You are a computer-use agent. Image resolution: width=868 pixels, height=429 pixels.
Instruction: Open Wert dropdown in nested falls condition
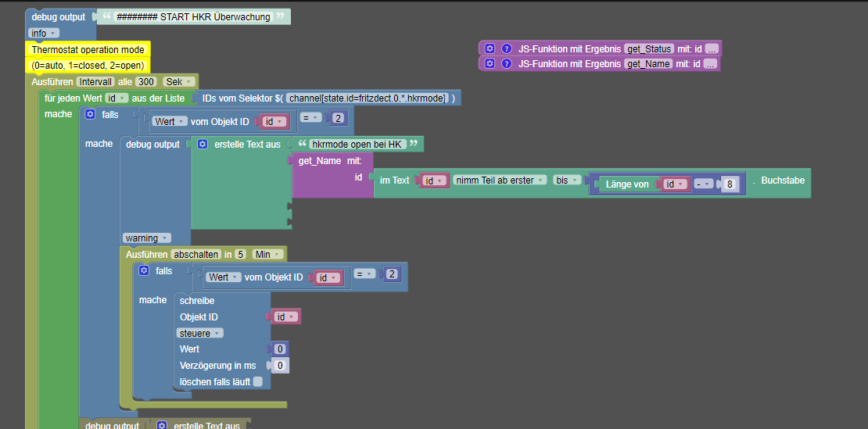(x=224, y=277)
